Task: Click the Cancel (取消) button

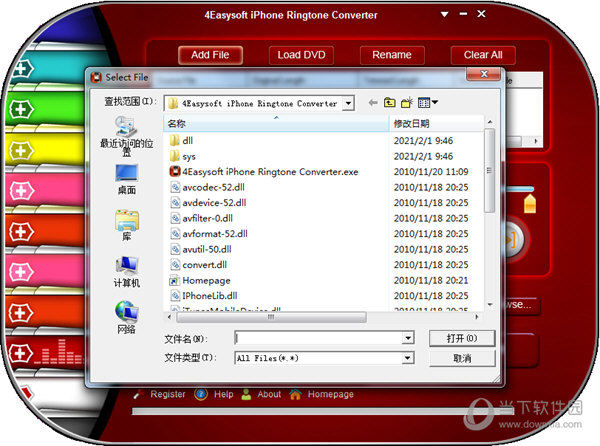Action: tap(462, 358)
